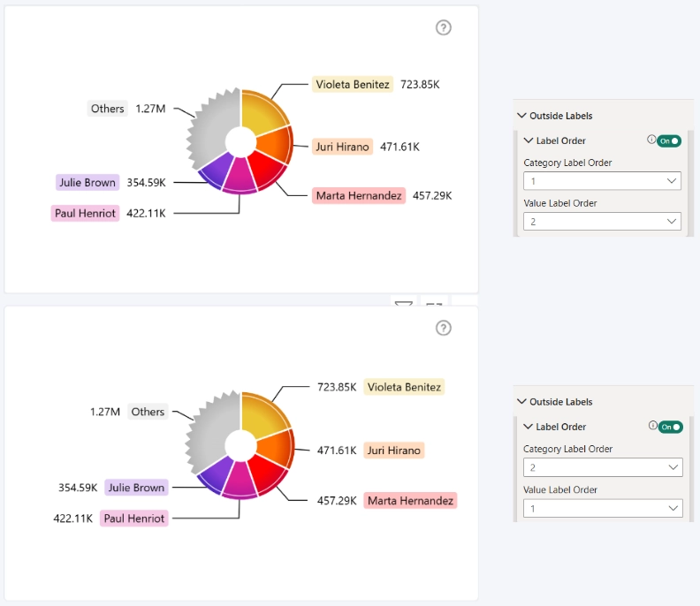700x606 pixels.
Task: Select orange Juri Hirano slice in bottom chart
Action: click(x=276, y=448)
